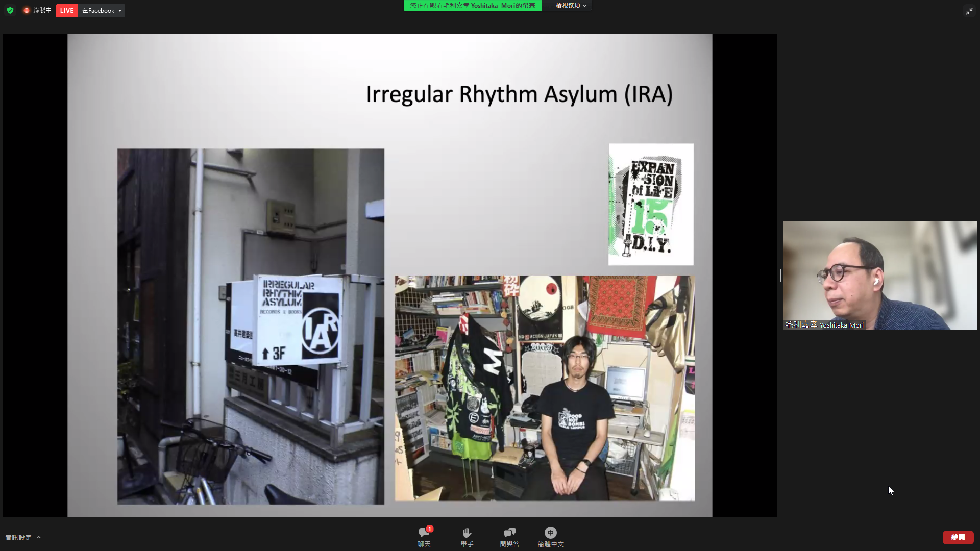Image resolution: width=980 pixels, height=551 pixels.
Task: Open audio settings
Action: pos(18,537)
